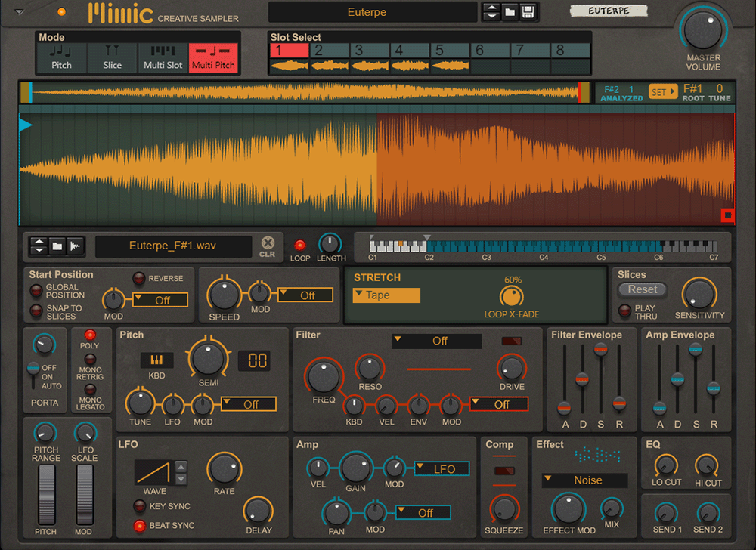Open sample browser folder icon by Euterpe_F#1.wav
The image size is (756, 550).
(x=57, y=246)
